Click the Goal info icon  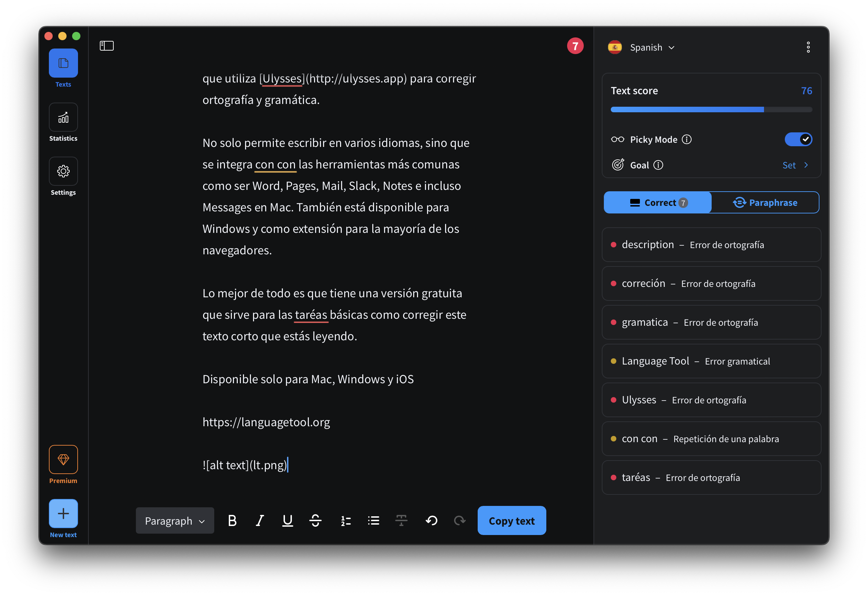[658, 165]
